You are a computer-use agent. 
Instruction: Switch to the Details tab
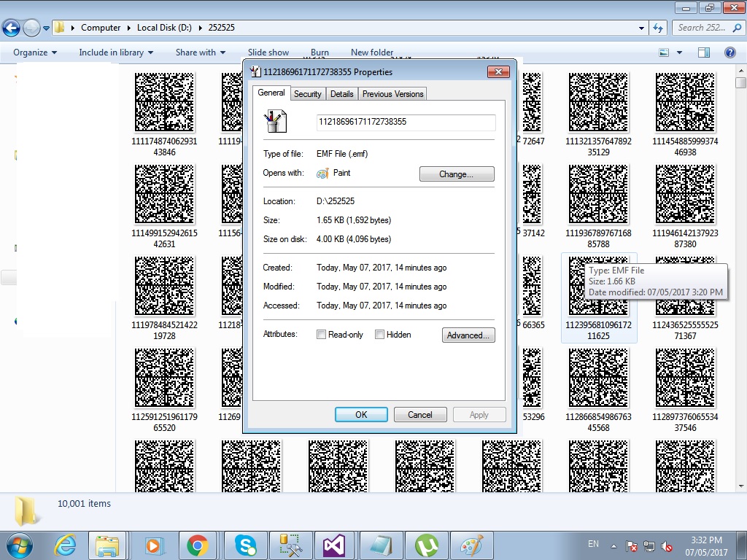click(x=342, y=94)
